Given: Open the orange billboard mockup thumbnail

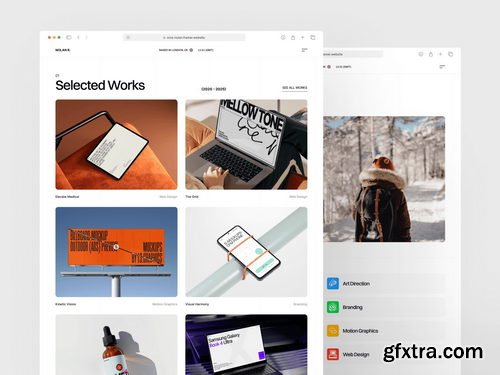Looking at the screenshot, I should pos(116,252).
